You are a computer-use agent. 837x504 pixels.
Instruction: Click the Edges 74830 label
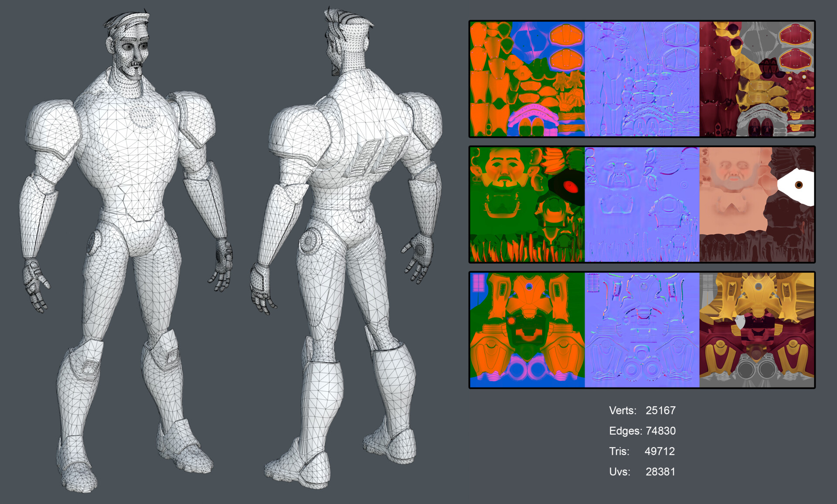click(642, 431)
